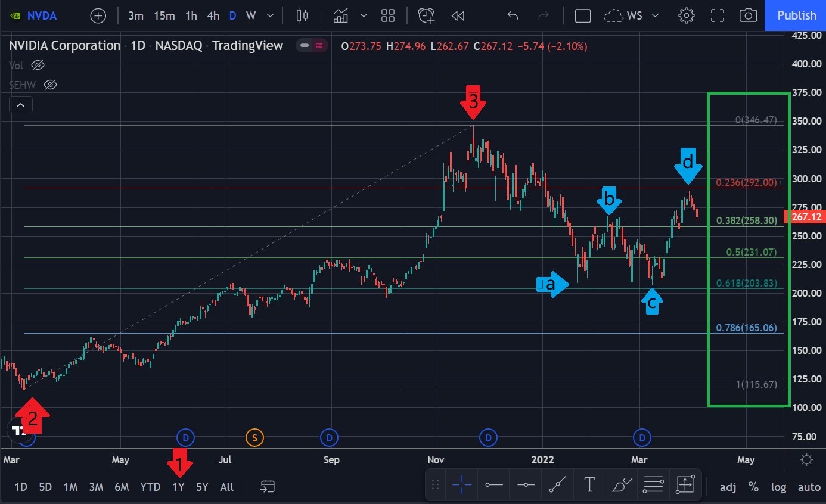
Task: Select the line tool left of horizontal ray
Action: (x=494, y=485)
